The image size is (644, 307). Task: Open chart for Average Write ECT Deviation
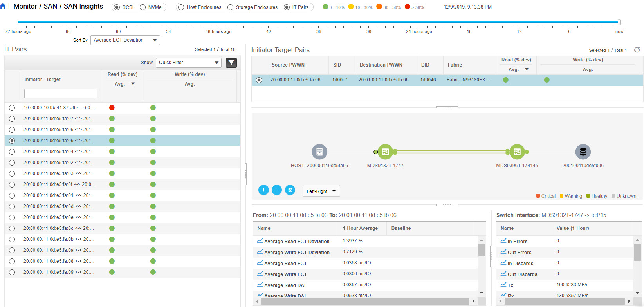(x=260, y=252)
